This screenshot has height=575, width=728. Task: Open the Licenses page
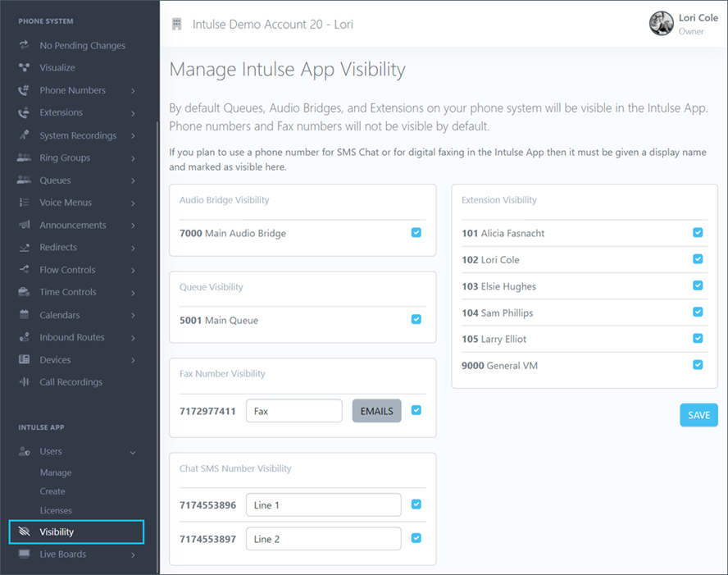point(56,510)
